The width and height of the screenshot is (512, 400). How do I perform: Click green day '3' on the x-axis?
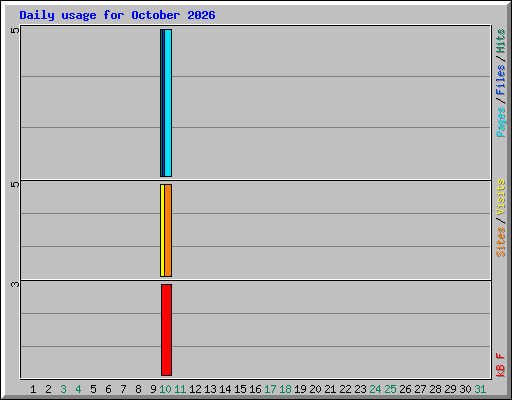tap(63, 389)
